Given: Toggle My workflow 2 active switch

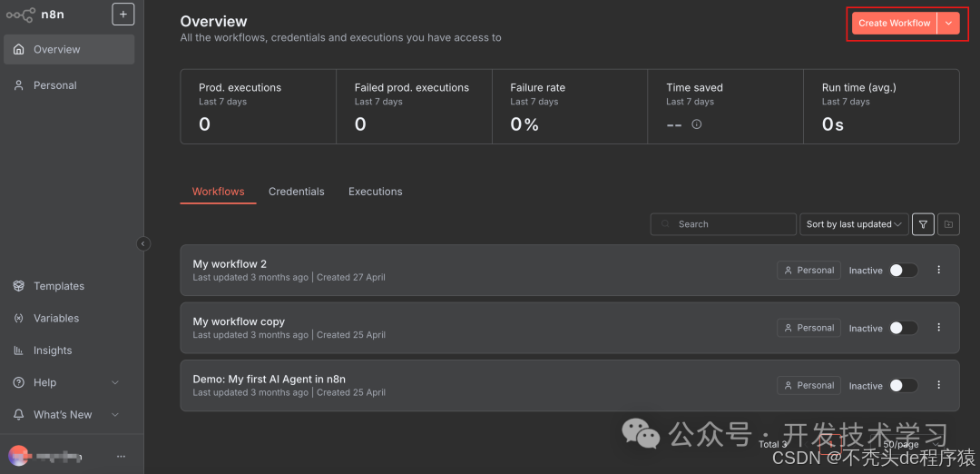Looking at the screenshot, I should pos(904,270).
